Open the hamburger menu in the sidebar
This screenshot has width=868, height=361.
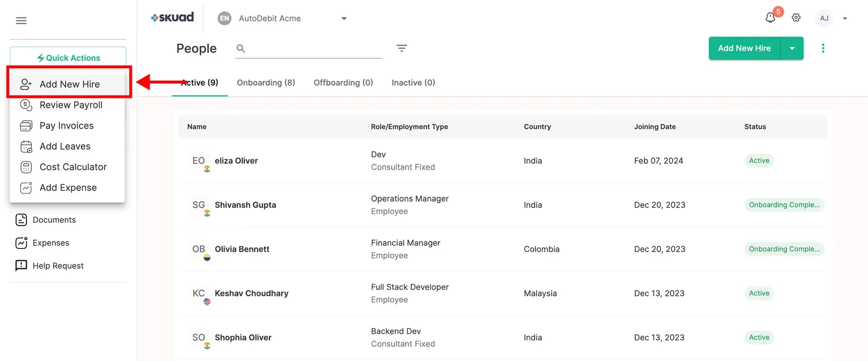point(21,21)
